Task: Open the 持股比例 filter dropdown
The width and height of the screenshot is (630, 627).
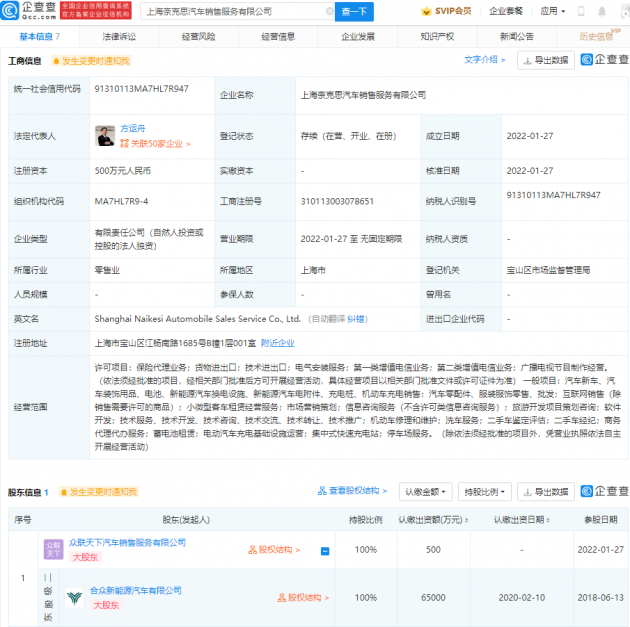Action: (x=485, y=492)
